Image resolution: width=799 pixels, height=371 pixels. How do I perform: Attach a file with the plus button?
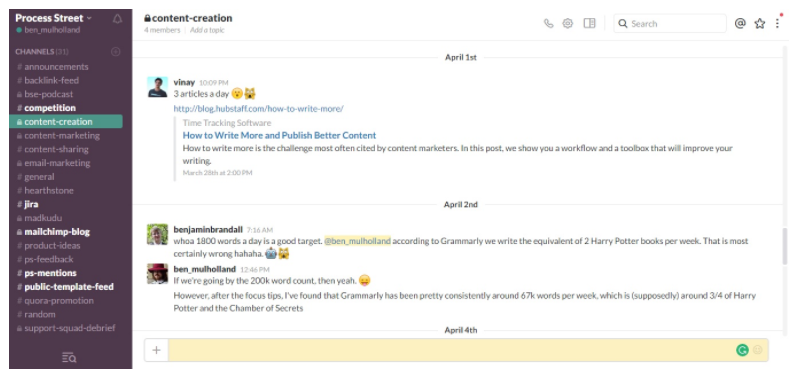156,350
